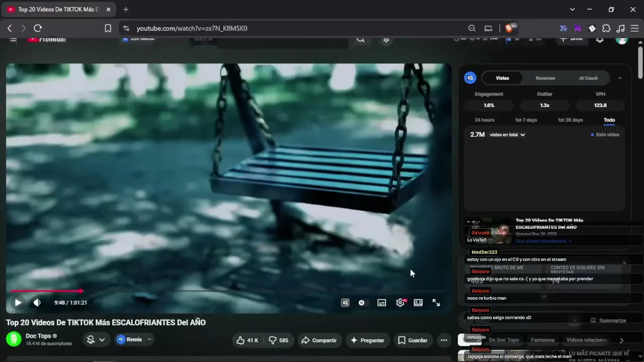Screen dimensions: 644x362
Task: Go back in the browser
Action: 10,28
